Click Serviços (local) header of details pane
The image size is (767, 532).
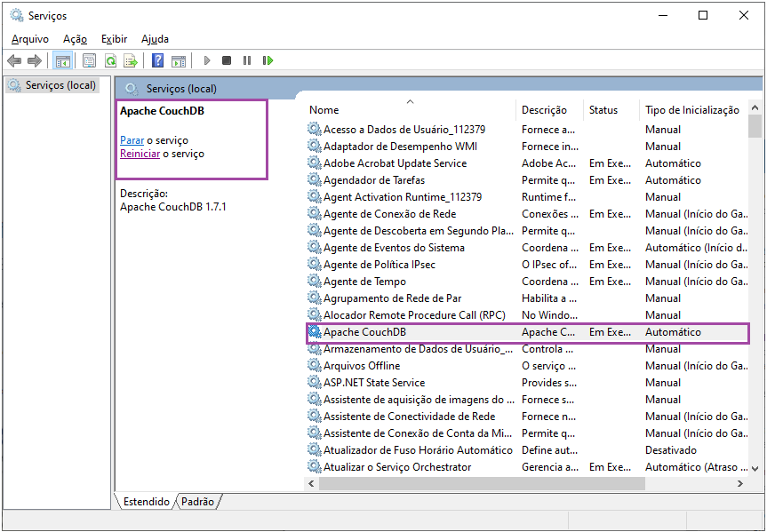pos(181,89)
